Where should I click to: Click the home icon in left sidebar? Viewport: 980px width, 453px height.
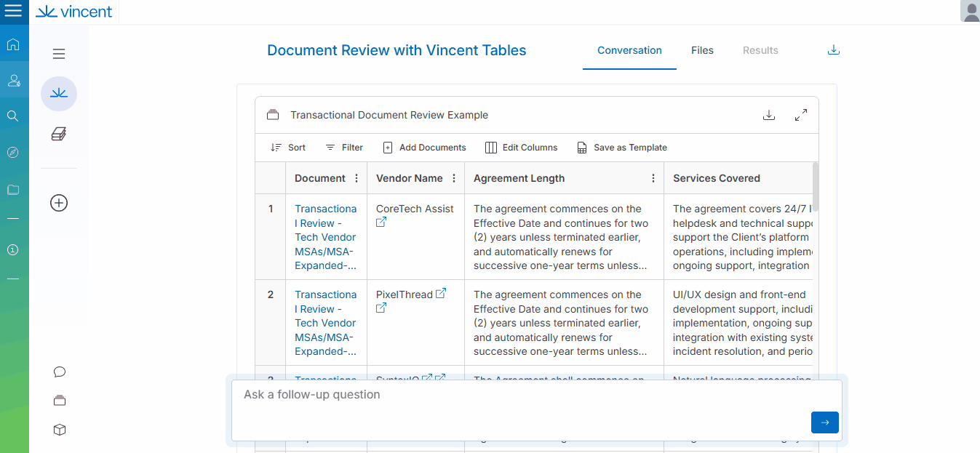(13, 45)
